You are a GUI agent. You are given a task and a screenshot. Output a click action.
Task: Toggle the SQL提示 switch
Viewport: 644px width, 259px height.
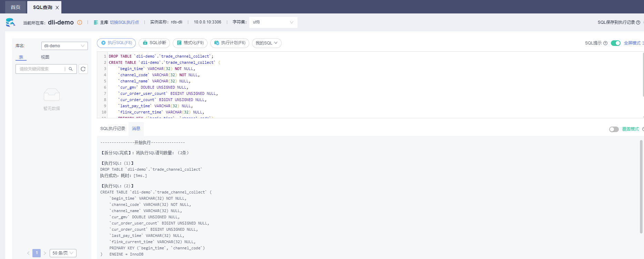pos(616,43)
